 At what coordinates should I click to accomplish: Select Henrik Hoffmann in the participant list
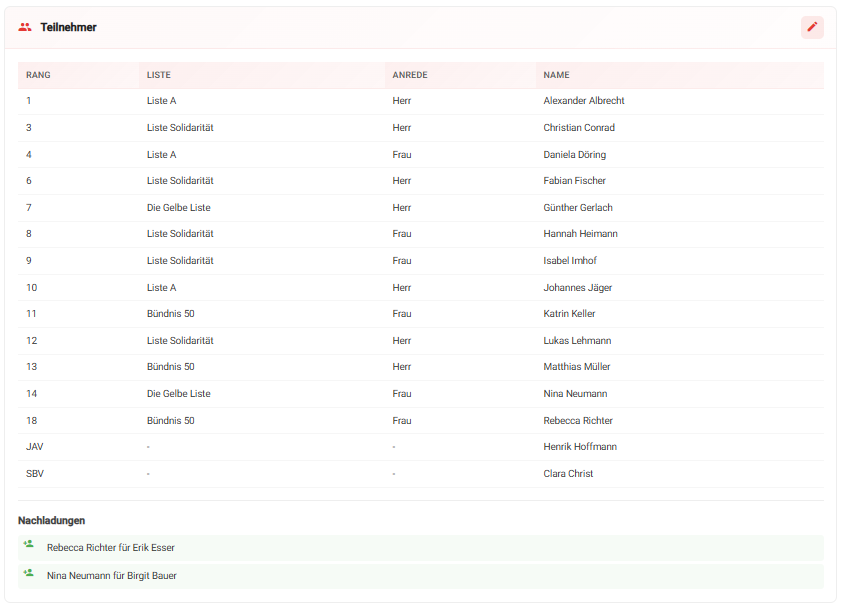[578, 447]
